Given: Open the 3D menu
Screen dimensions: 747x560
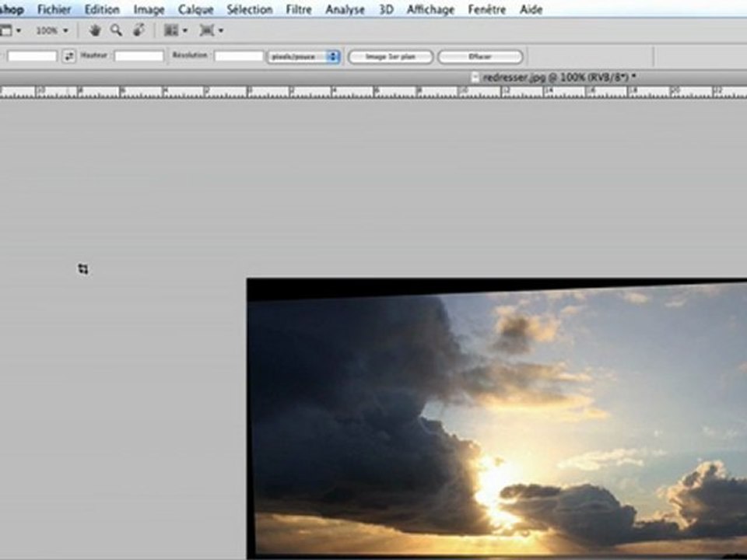Looking at the screenshot, I should click(386, 9).
